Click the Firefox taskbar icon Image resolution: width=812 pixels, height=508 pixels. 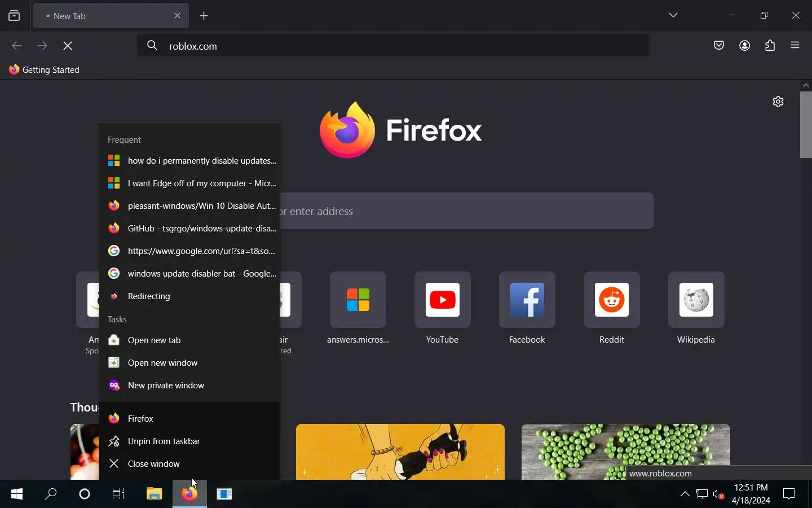189,494
